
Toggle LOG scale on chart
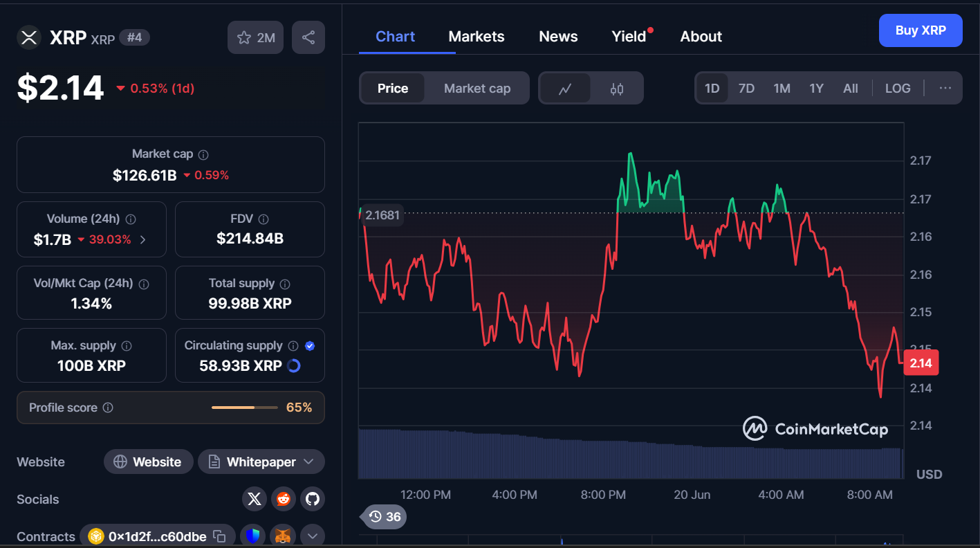pos(898,89)
